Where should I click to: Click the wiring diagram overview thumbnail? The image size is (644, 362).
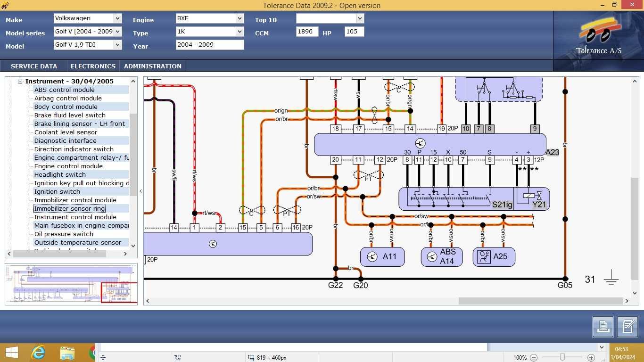71,284
